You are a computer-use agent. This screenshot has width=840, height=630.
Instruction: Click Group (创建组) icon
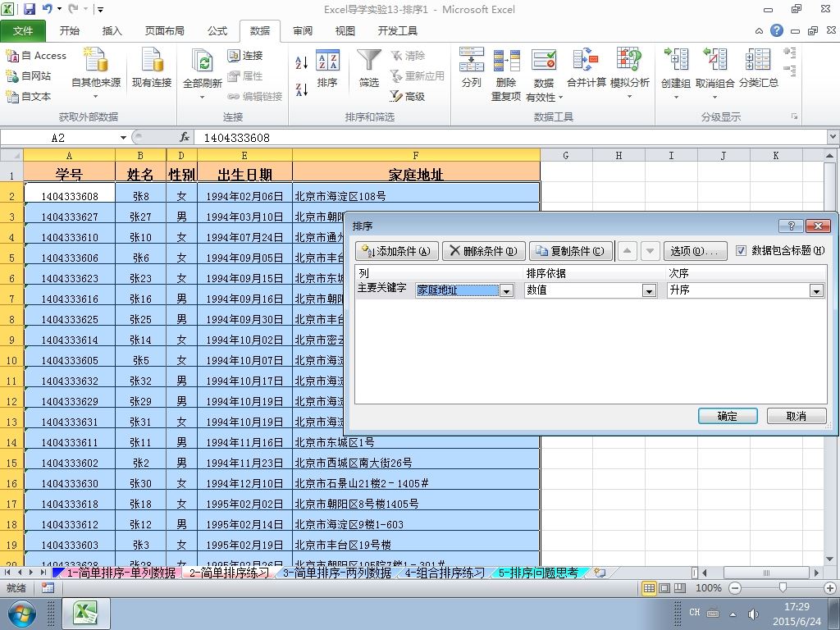coord(676,59)
